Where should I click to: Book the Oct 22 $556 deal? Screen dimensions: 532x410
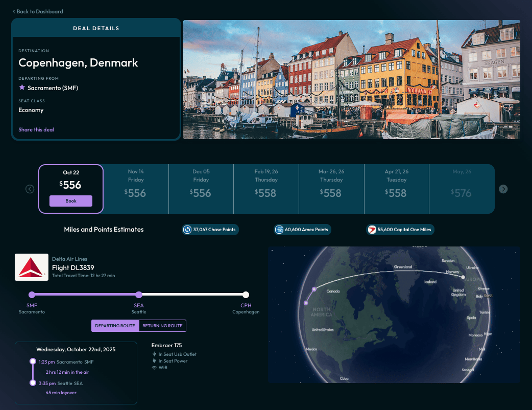click(71, 201)
